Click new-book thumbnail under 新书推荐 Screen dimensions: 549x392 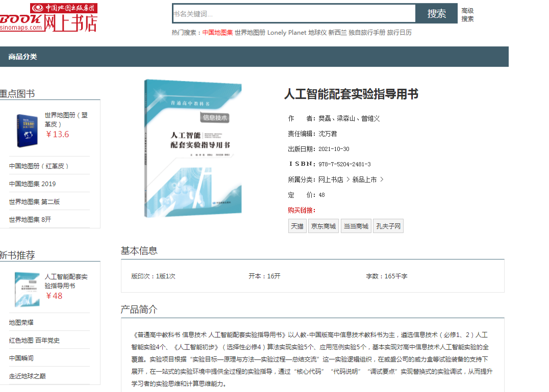(27, 289)
